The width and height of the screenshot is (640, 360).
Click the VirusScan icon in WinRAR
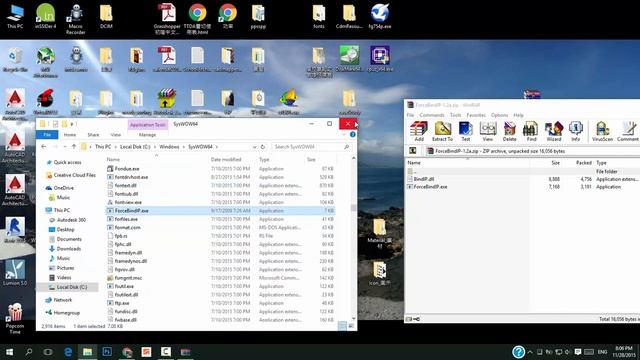click(602, 131)
